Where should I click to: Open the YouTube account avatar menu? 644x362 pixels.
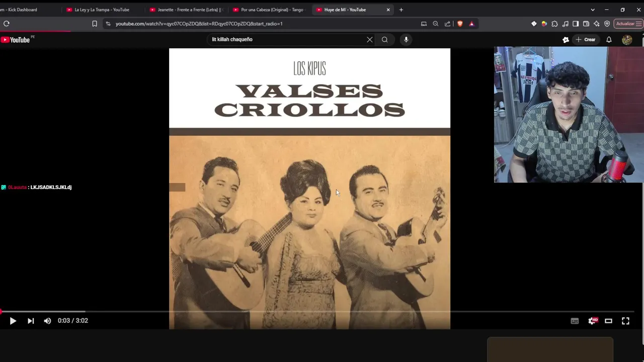[x=627, y=40]
